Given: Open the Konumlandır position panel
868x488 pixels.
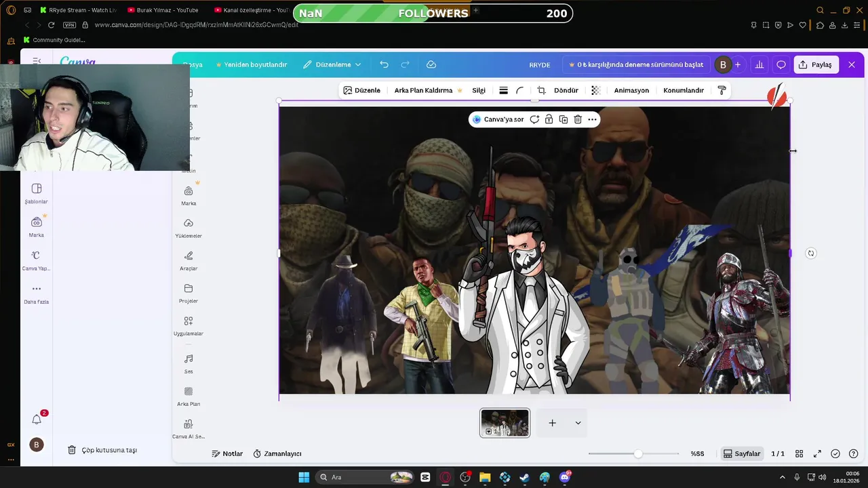Looking at the screenshot, I should [x=684, y=90].
